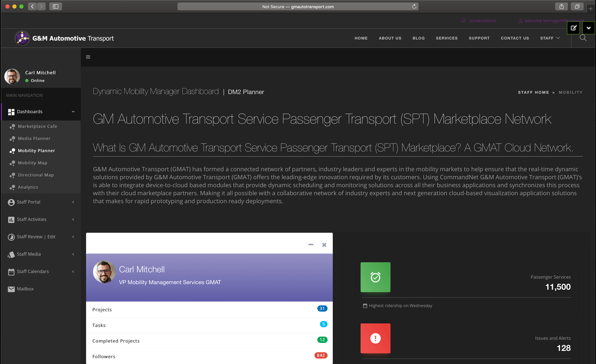
Task: Click the STAFF HOME breadcrumb link
Action: click(x=533, y=92)
